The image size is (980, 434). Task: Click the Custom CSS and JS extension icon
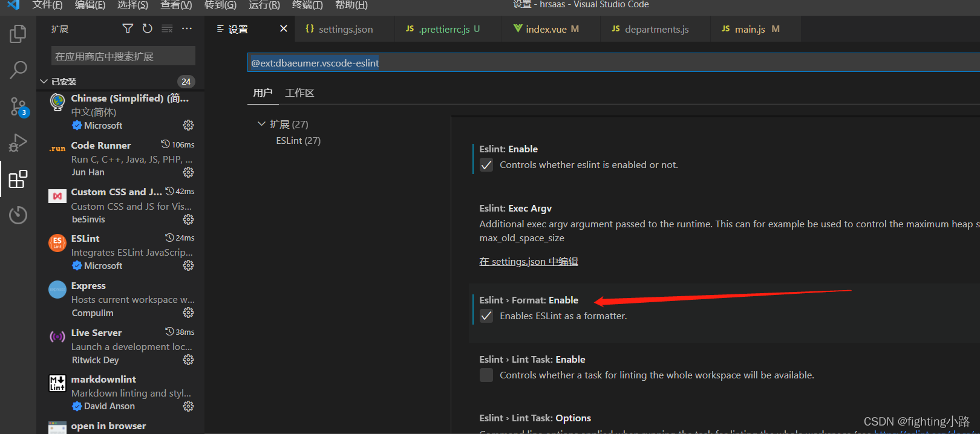[57, 196]
